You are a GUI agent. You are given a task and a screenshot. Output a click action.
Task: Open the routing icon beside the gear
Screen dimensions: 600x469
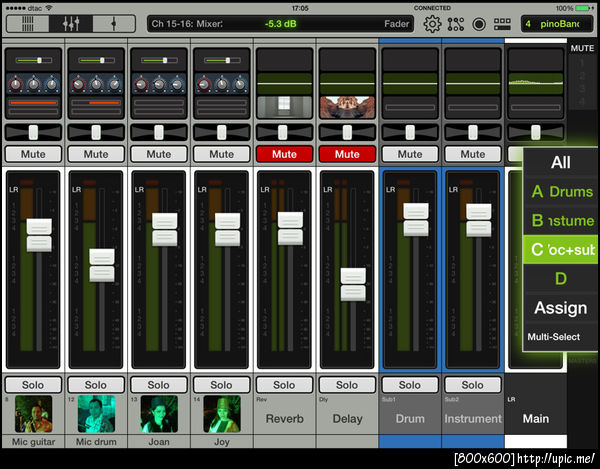(456, 23)
